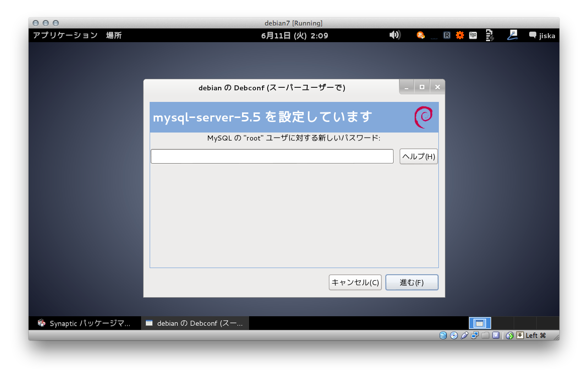Click the boxed R tray icon
The height and width of the screenshot is (380, 588).
[x=446, y=35]
